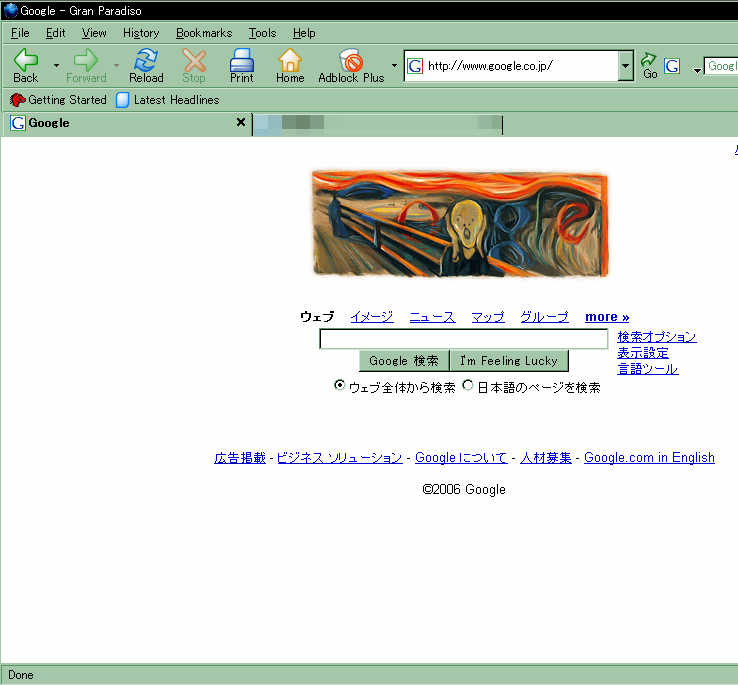The height and width of the screenshot is (685, 738).
Task: Open the マップ link
Action: [488, 317]
